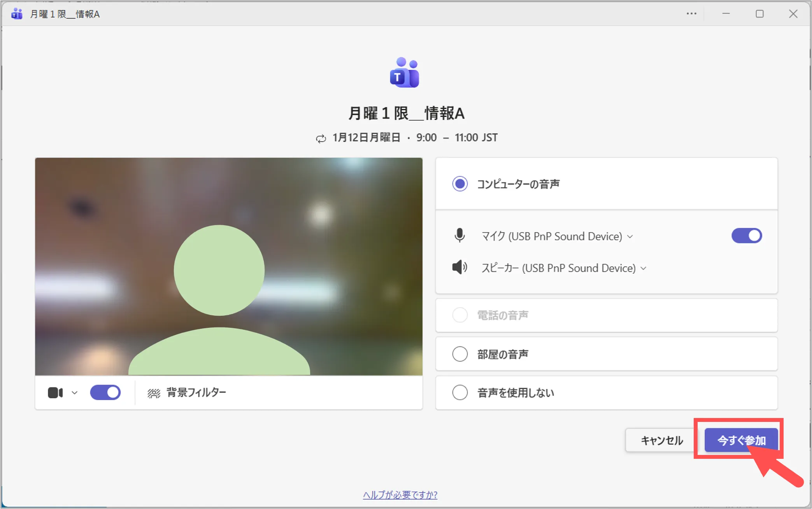Click the speaker icon
Viewport: 812px width, 509px height.
459,268
